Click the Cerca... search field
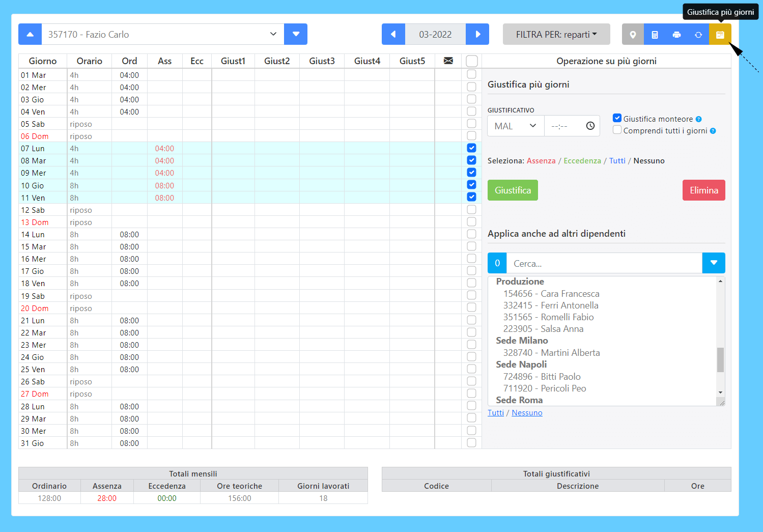The width and height of the screenshot is (763, 532). pyautogui.click(x=604, y=263)
